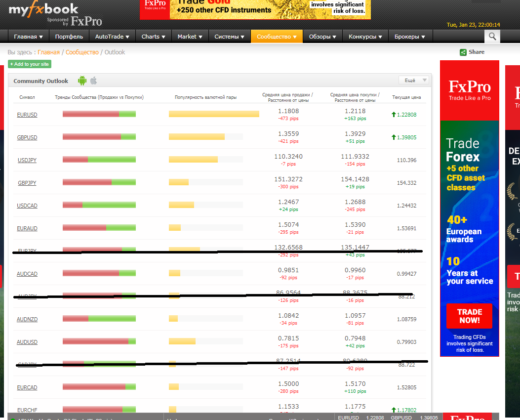Expand the Системы dropdown menu
Image resolution: width=520 pixels, height=420 pixels.
(229, 37)
